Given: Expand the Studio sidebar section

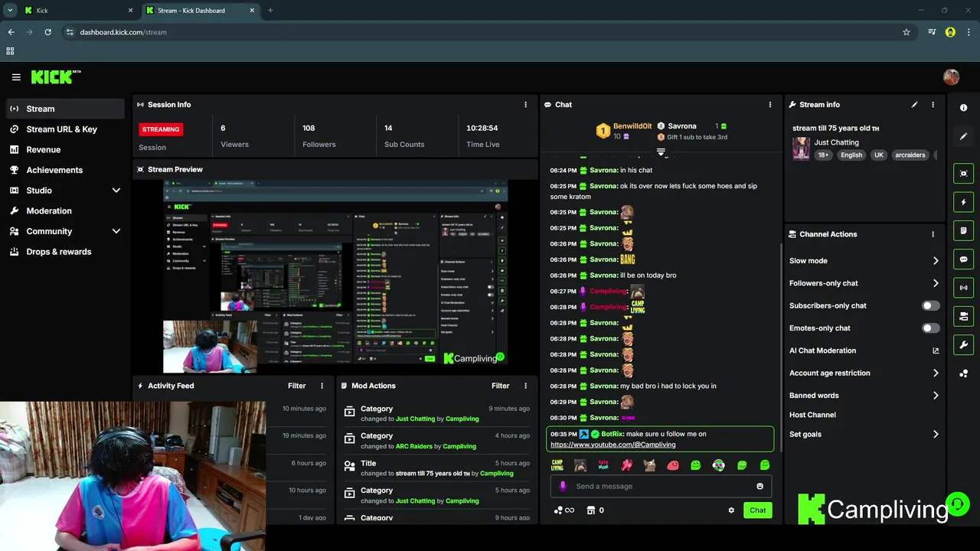Looking at the screenshot, I should click(65, 191).
